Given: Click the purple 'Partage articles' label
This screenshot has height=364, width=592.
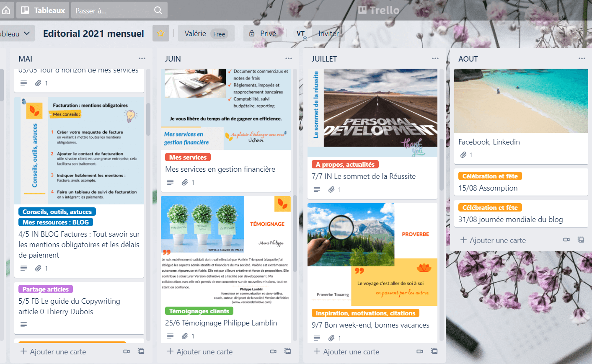Looking at the screenshot, I should 46,289.
